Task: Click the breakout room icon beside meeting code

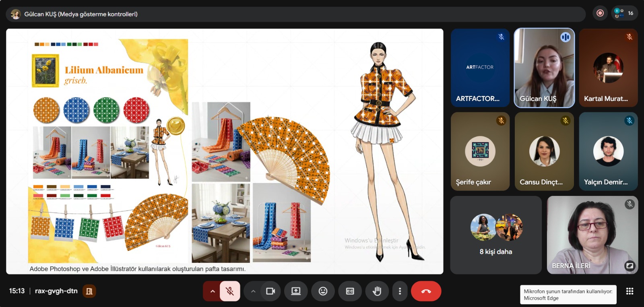Action: 89,291
